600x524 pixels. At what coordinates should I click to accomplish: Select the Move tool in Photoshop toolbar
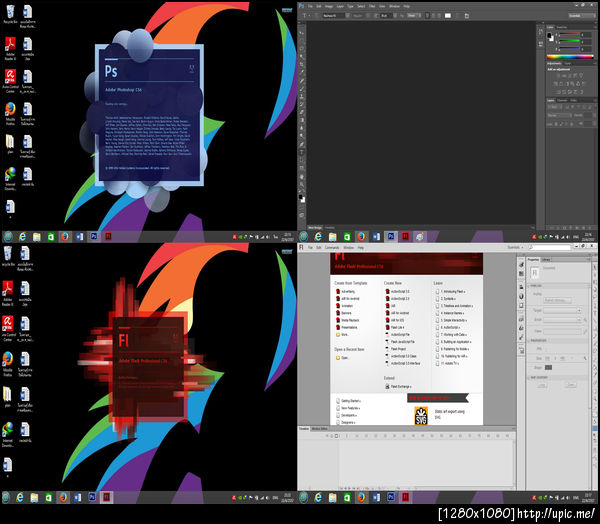(302, 33)
